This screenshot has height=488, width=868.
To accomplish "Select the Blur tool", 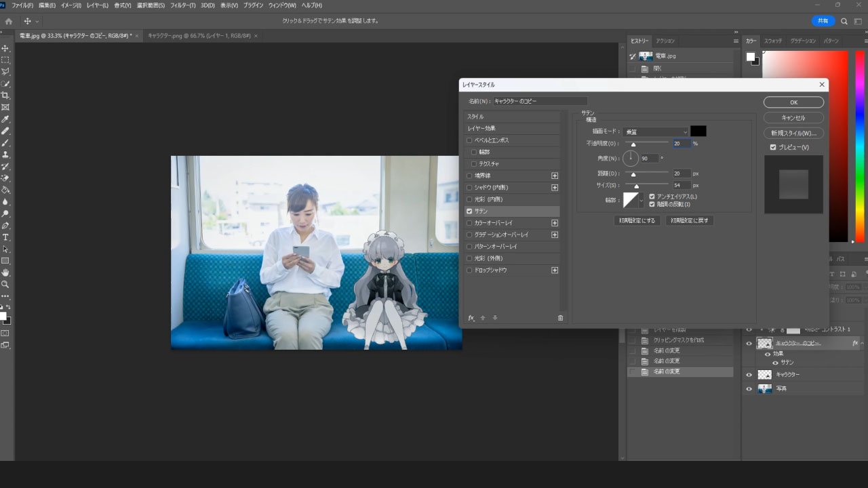I will point(5,202).
